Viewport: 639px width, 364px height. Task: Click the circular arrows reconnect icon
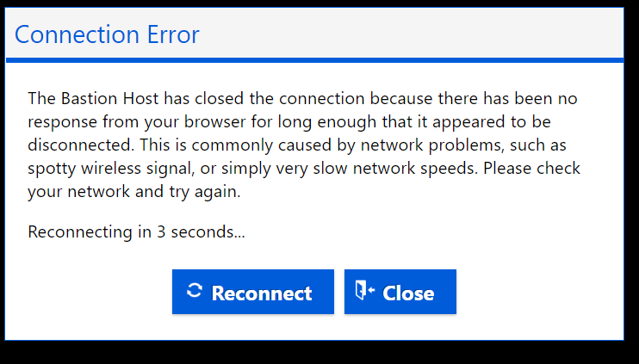click(x=195, y=291)
